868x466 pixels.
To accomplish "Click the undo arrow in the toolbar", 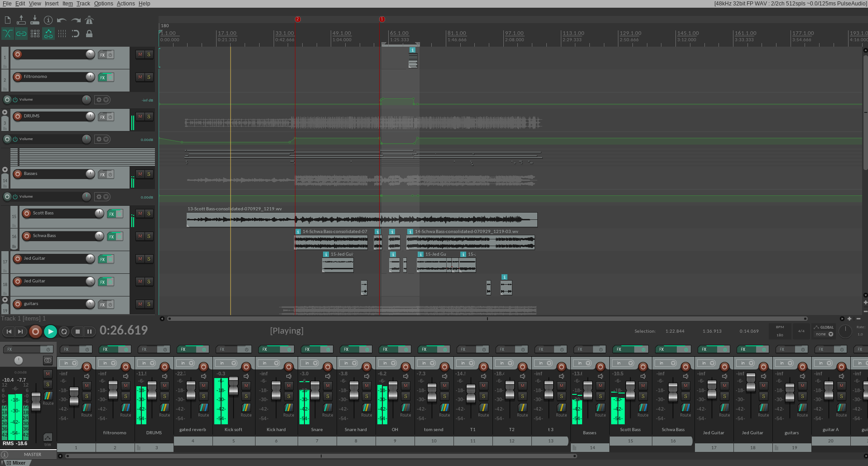I will (x=62, y=20).
